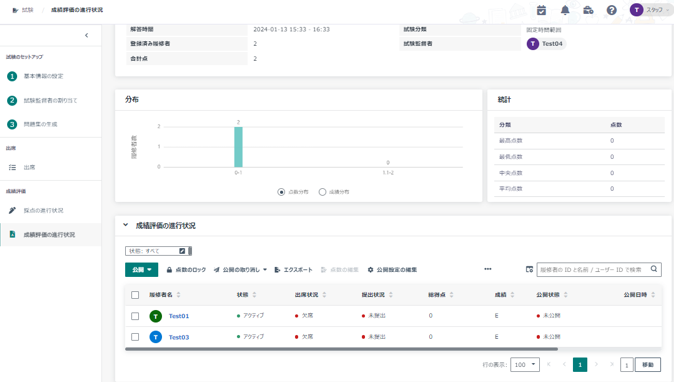Go to the last page arrow
674x382 pixels.
612,364
